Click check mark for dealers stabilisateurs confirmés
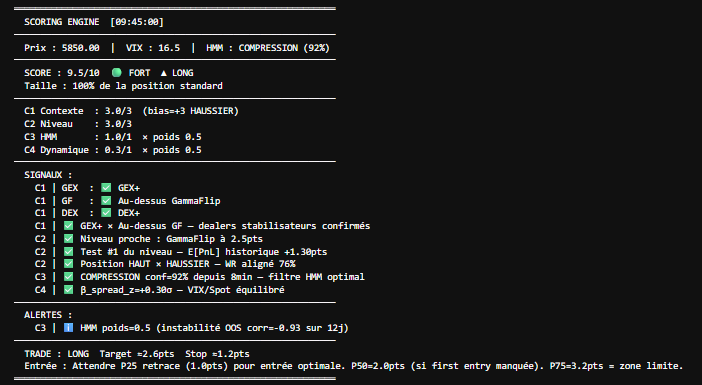Viewport: 702px width, 385px height. (68, 226)
